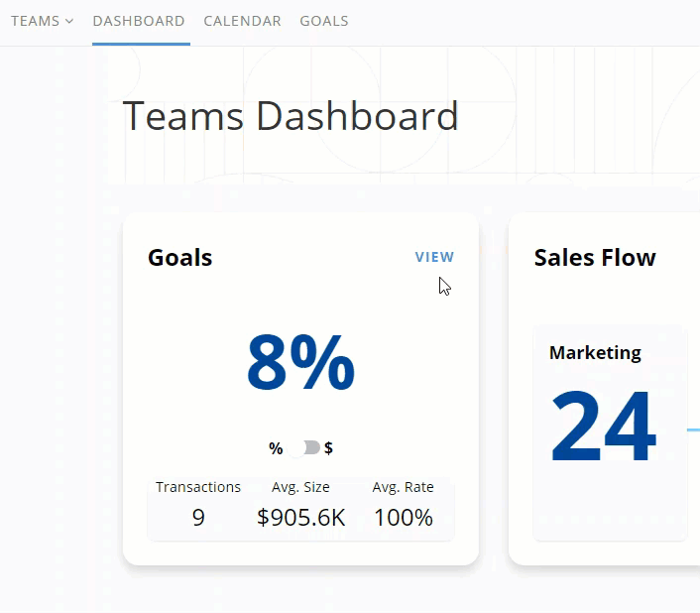Select the $ label beside the switch
700x613 pixels.
(328, 448)
